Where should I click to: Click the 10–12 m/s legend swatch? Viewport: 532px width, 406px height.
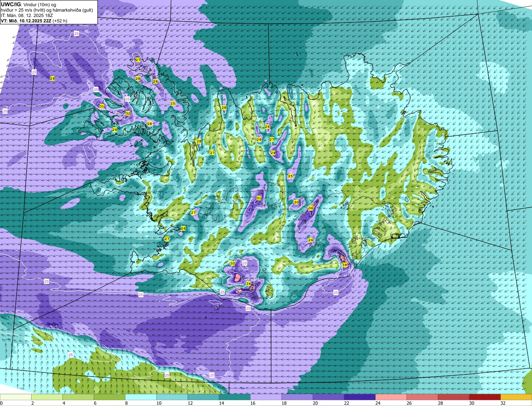click(172, 397)
